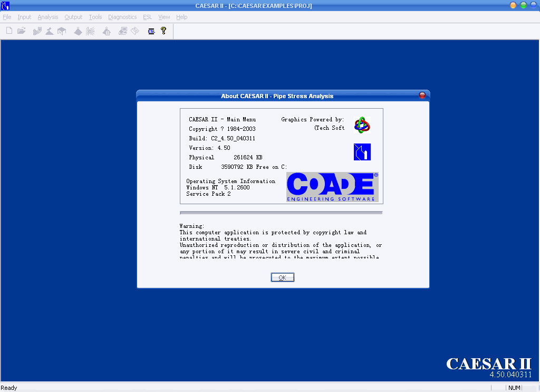The height and width of the screenshot is (392, 540).
Task: Click the CAESAR II app icon in the title bar
Action: pos(5,5)
